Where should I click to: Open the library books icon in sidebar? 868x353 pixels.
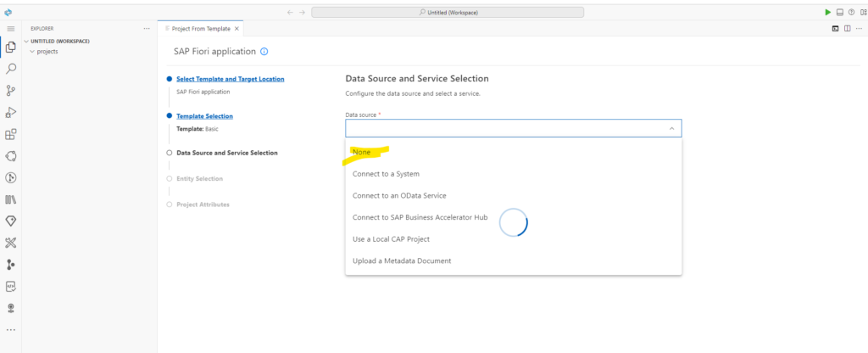(10, 199)
